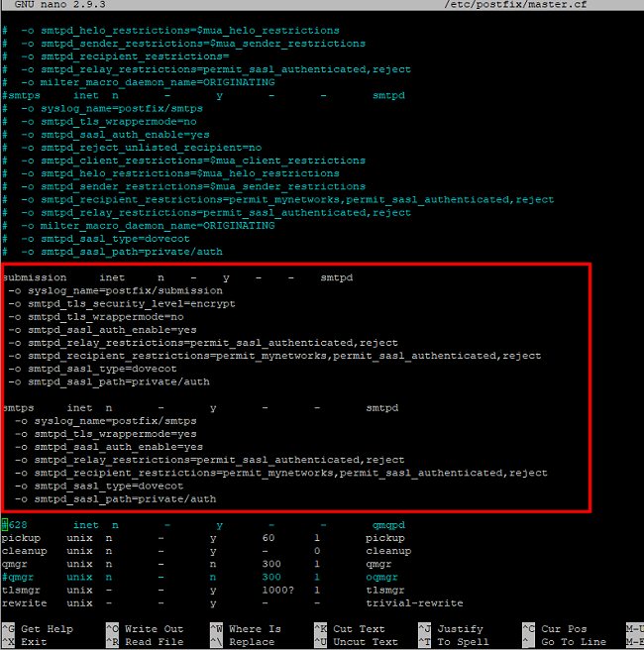Click the smtpd_tls_wrappermode=yes line
644x650 pixels.
(x=106, y=434)
